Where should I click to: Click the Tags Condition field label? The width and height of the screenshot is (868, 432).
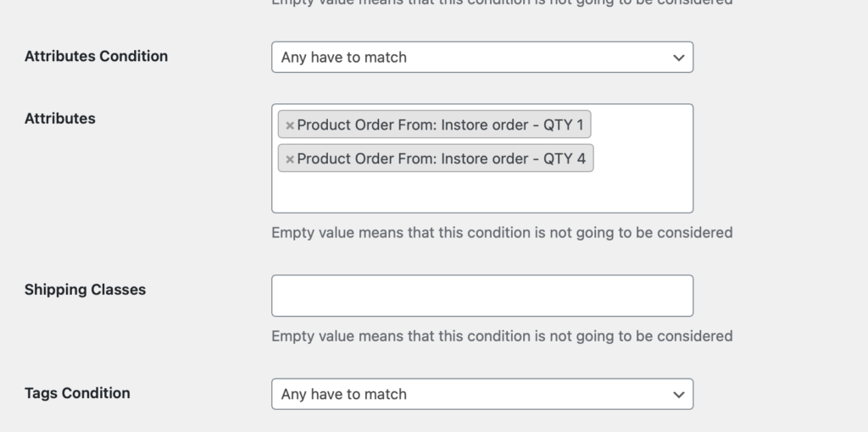click(77, 393)
